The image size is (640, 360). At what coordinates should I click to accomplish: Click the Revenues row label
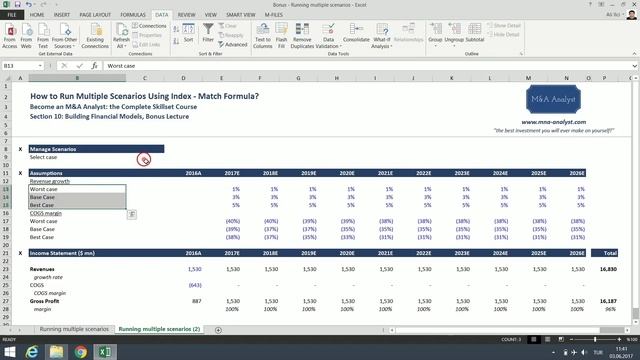(x=42, y=269)
